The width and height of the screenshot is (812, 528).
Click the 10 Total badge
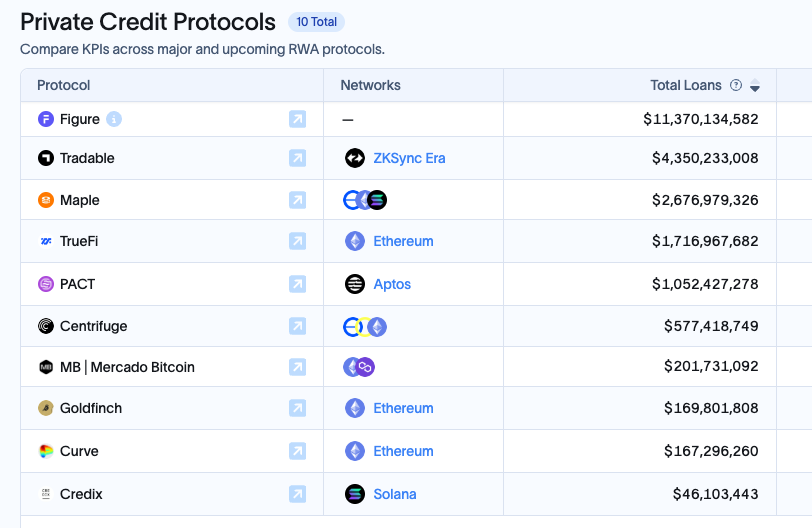316,22
